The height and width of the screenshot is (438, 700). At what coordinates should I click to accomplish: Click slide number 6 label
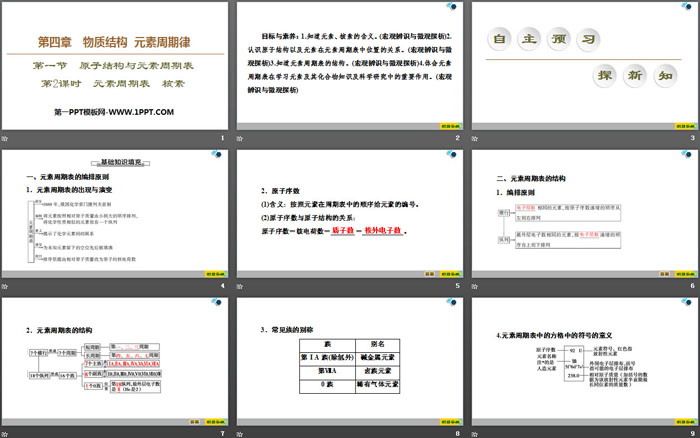(692, 286)
